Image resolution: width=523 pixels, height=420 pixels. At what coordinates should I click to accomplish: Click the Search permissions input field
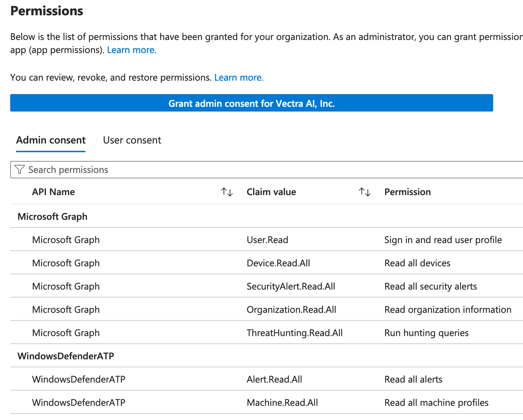click(145, 170)
